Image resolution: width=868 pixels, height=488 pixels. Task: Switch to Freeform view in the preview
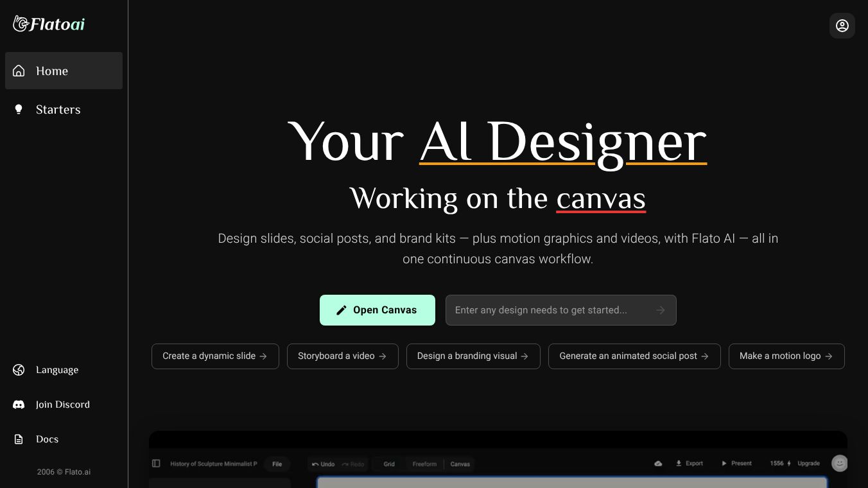[424, 464]
